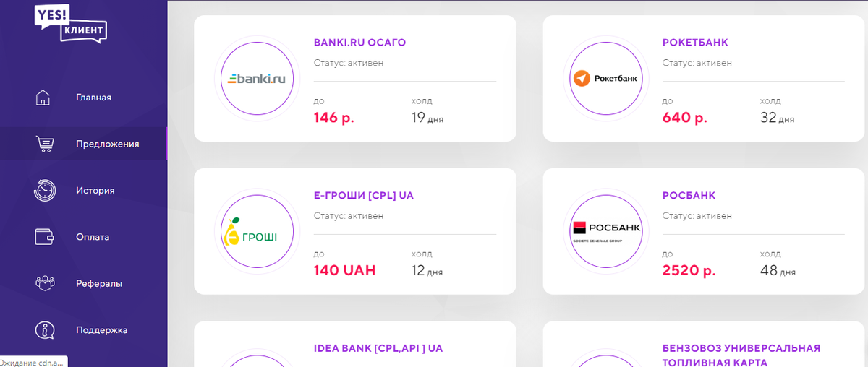Click the wallet icon for Оплата

coord(44,237)
